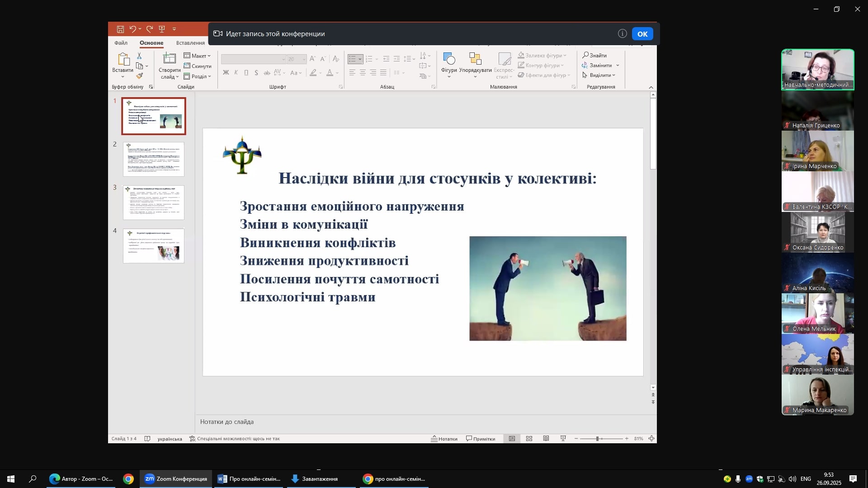The height and width of the screenshot is (488, 868).
Task: Open the Макет layout dropdown
Action: coord(197,56)
